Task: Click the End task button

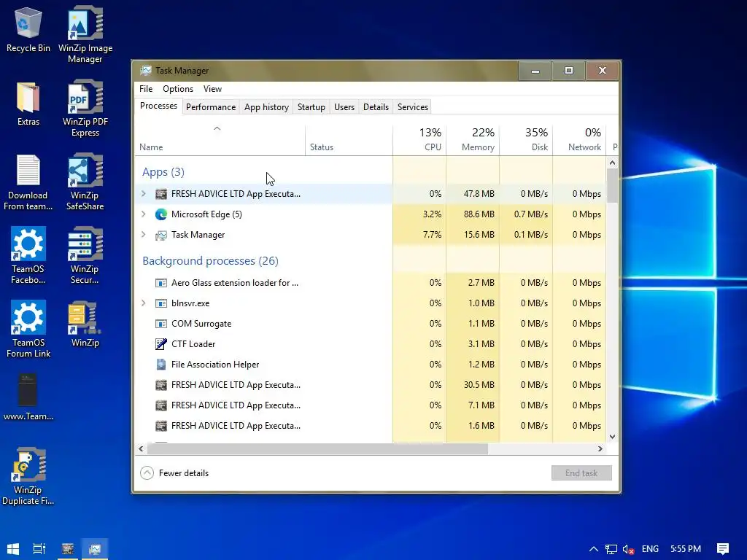Action: 581,472
